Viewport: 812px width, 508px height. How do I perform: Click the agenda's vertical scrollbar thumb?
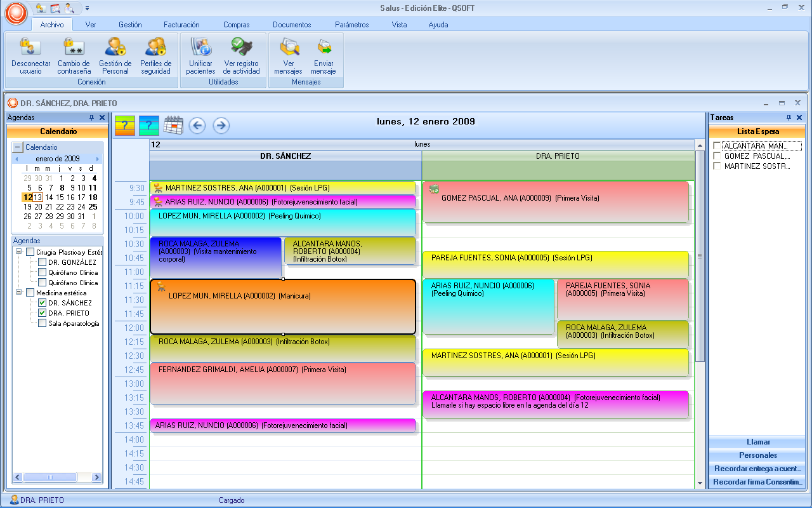click(x=700, y=257)
